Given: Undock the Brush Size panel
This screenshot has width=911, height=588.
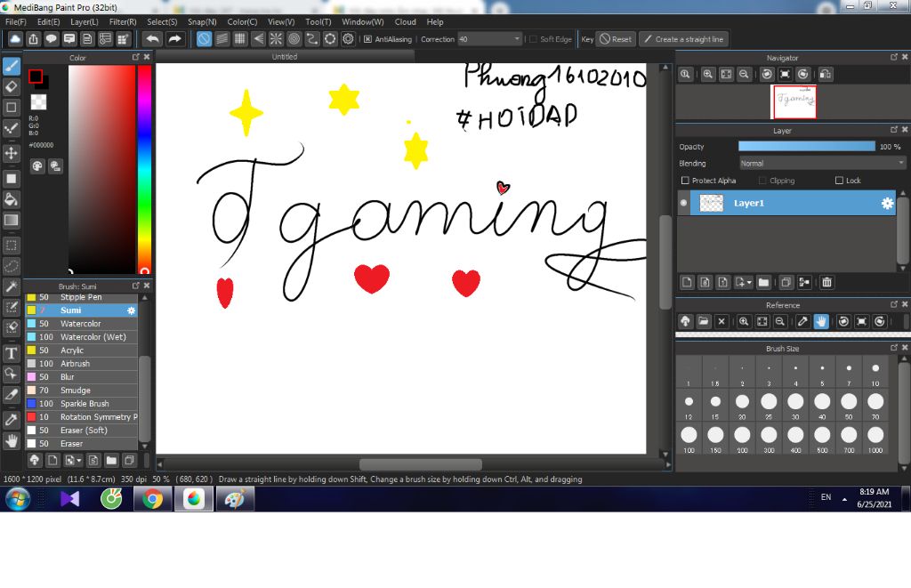Looking at the screenshot, I should click(894, 348).
